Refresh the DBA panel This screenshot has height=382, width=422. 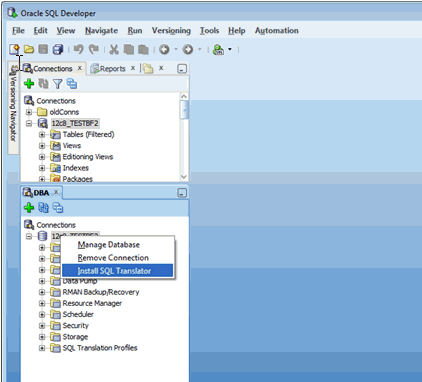point(43,208)
